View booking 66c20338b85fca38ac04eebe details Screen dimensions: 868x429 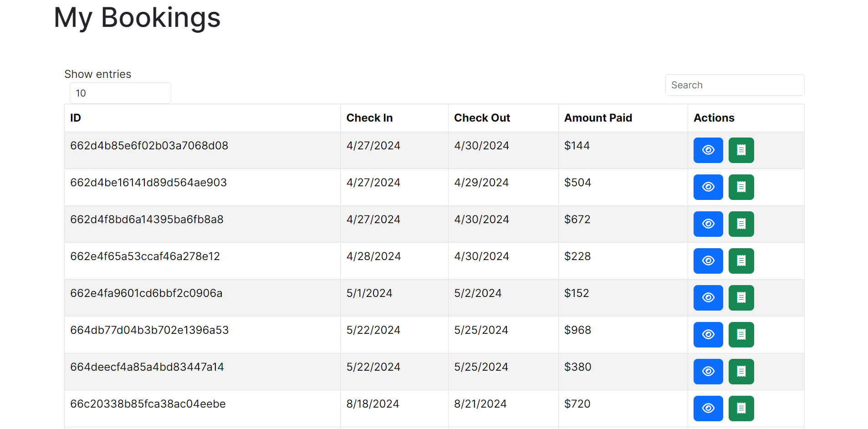point(708,409)
